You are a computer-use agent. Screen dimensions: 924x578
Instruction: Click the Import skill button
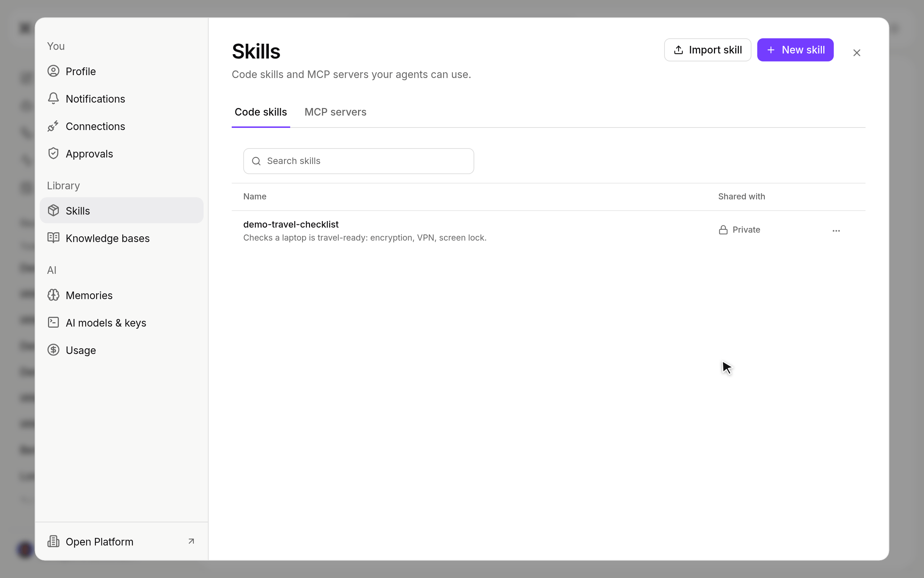click(x=707, y=50)
